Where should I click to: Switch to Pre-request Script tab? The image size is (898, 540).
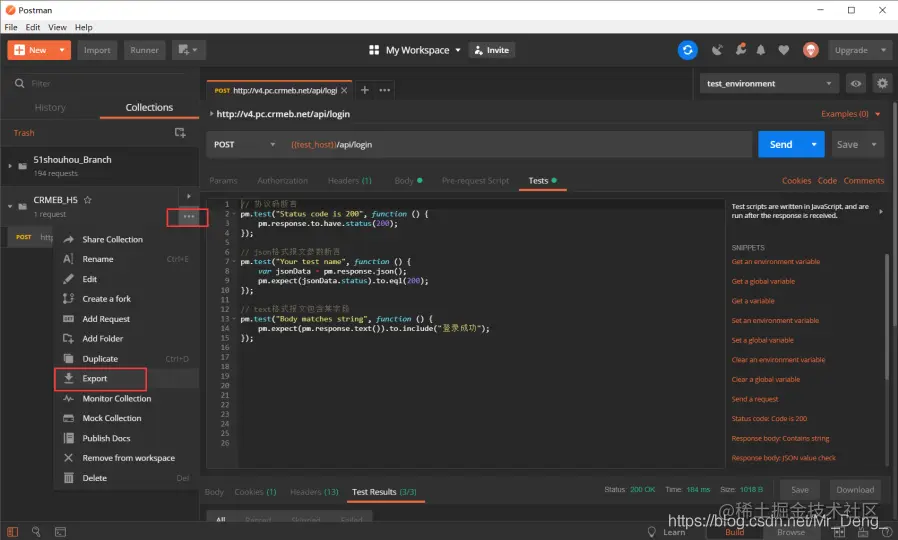(475, 181)
